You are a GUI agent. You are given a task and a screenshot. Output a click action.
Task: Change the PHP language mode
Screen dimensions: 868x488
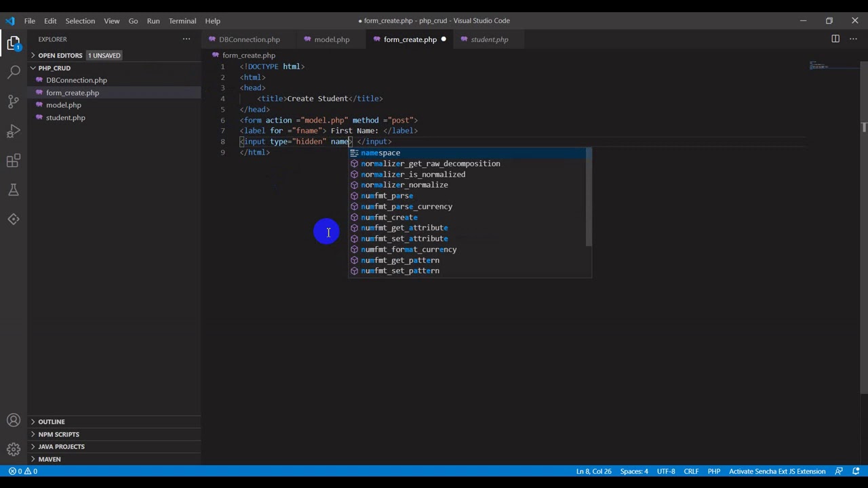[x=714, y=471]
